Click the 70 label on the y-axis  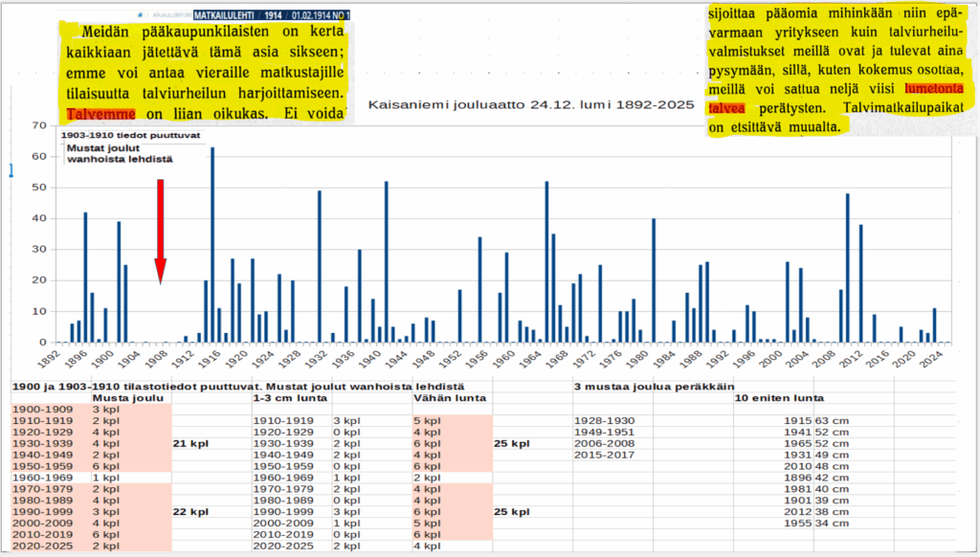[41, 125]
